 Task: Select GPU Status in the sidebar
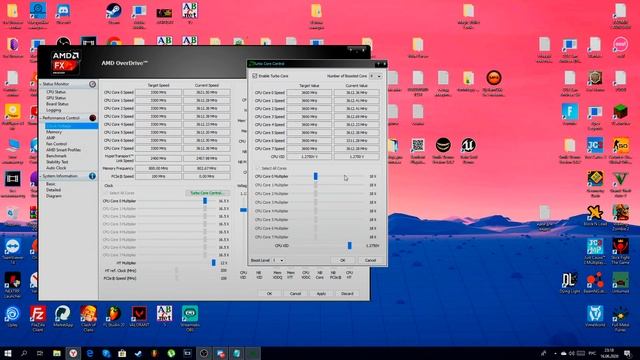[x=56, y=98]
